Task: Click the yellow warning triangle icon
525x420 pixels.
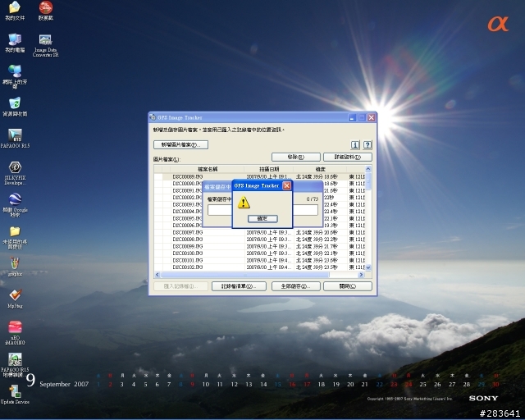Action: [x=244, y=203]
